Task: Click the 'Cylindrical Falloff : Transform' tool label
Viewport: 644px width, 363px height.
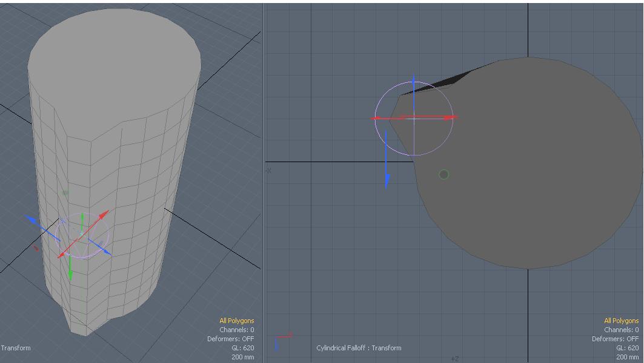Action: pos(359,348)
